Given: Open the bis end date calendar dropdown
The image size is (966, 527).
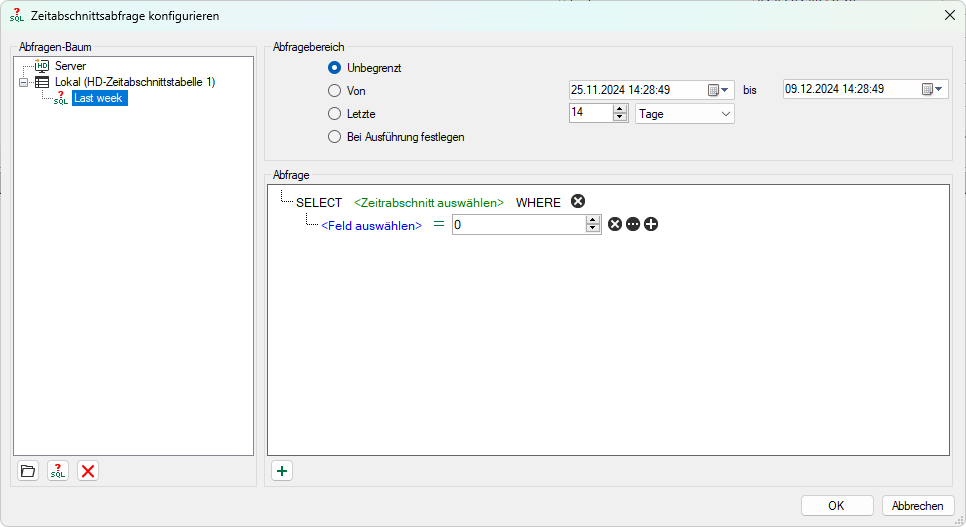Looking at the screenshot, I should (933, 89).
